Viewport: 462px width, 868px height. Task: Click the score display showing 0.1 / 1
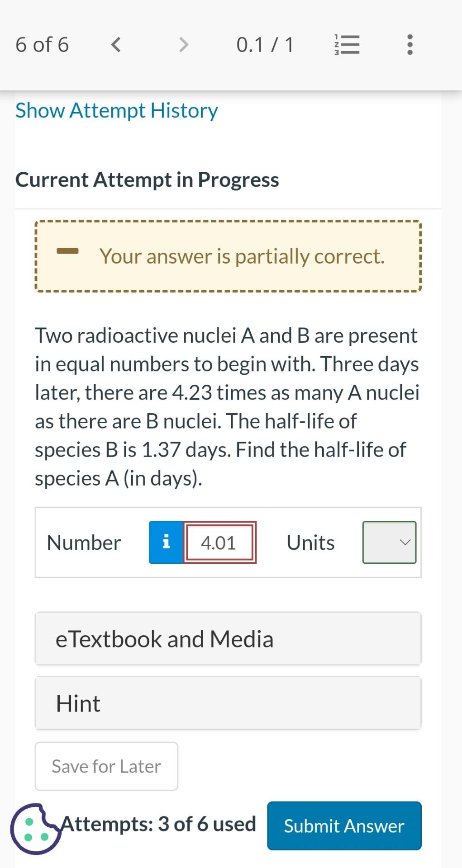coord(265,44)
